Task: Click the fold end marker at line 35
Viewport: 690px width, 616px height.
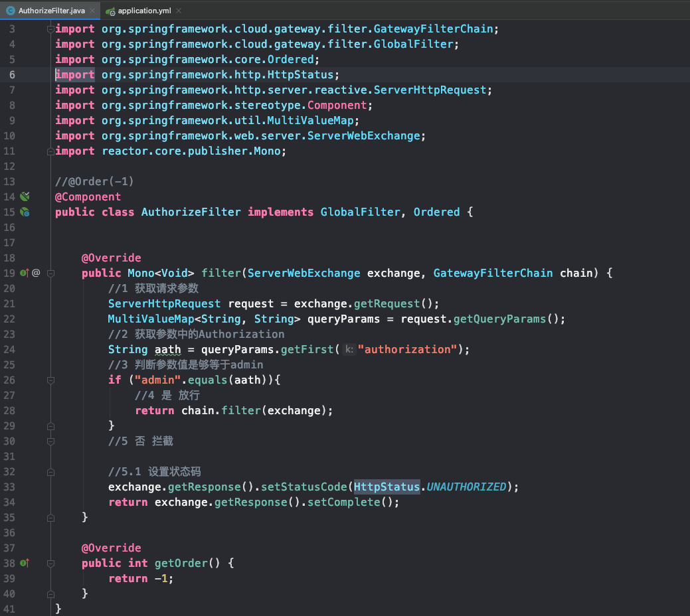Action: coord(50,518)
